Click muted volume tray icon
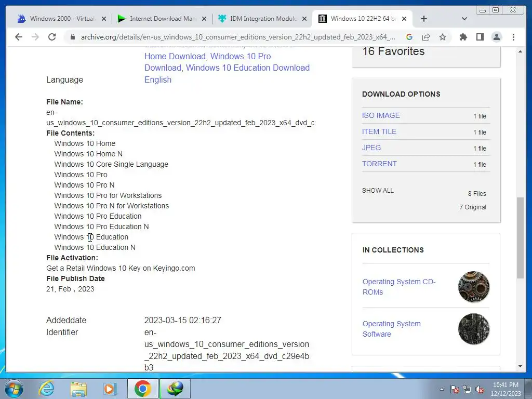The height and width of the screenshot is (399, 532). tap(480, 389)
